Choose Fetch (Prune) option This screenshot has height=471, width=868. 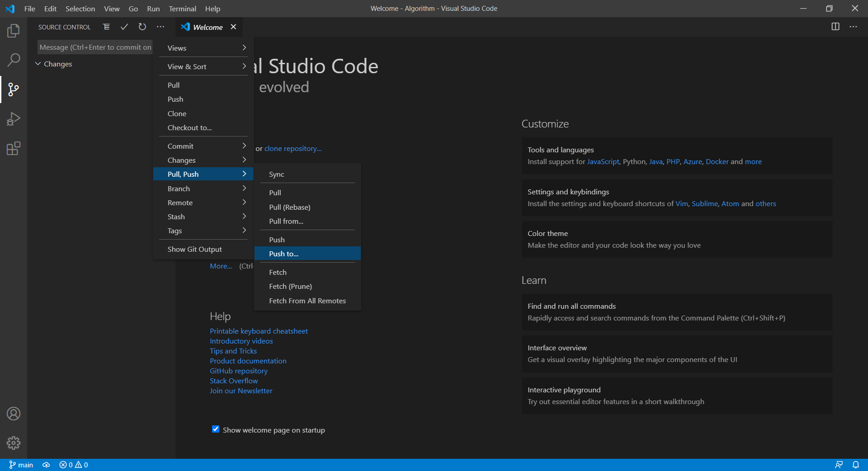coord(307,286)
